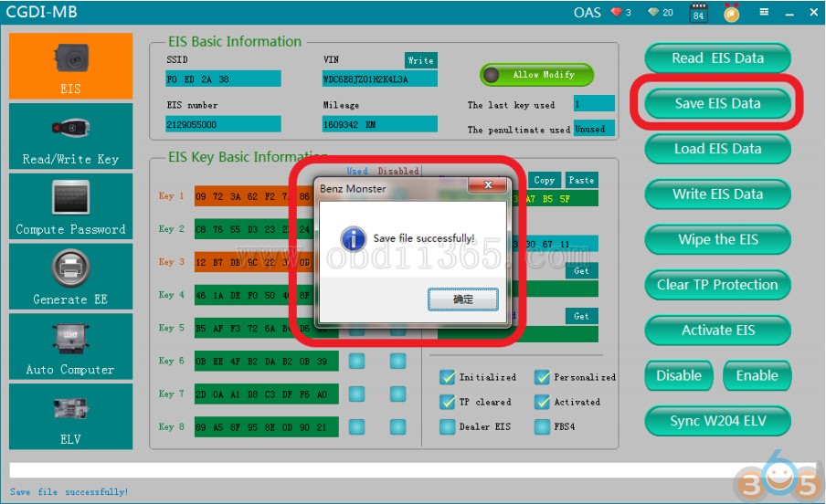Check the Used box for Key 8

[356, 426]
